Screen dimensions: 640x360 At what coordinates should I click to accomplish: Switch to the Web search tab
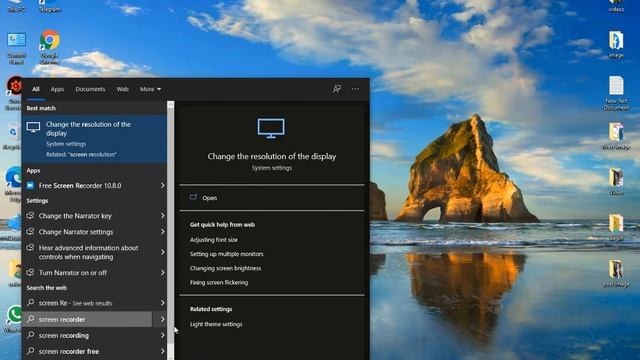pos(122,89)
